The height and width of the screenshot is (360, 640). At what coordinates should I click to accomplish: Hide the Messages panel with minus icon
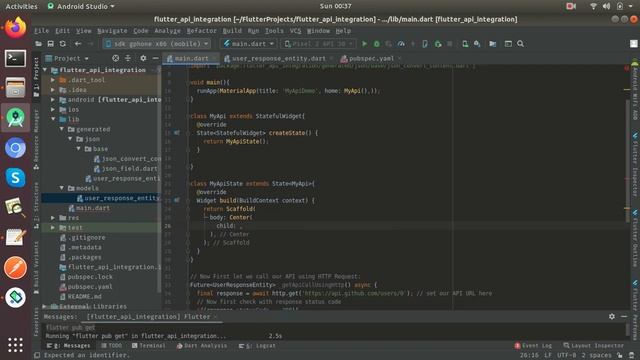[624, 316]
